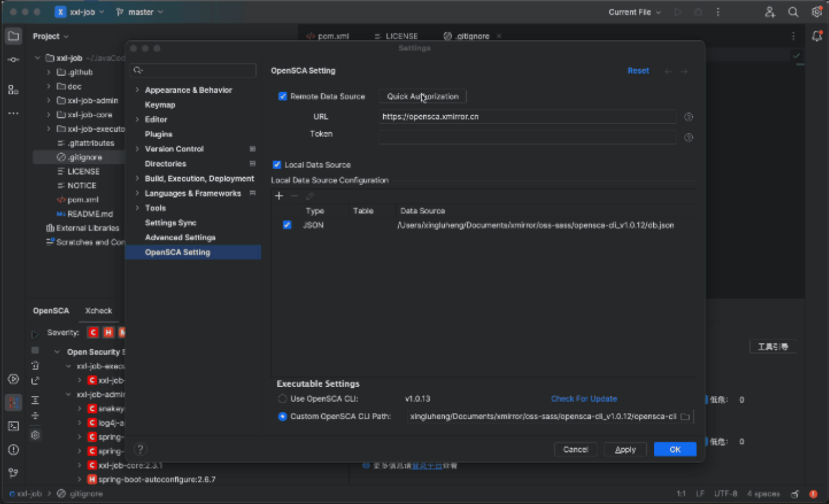Open the Commit tool window icon
The image size is (829, 504).
[x=13, y=59]
